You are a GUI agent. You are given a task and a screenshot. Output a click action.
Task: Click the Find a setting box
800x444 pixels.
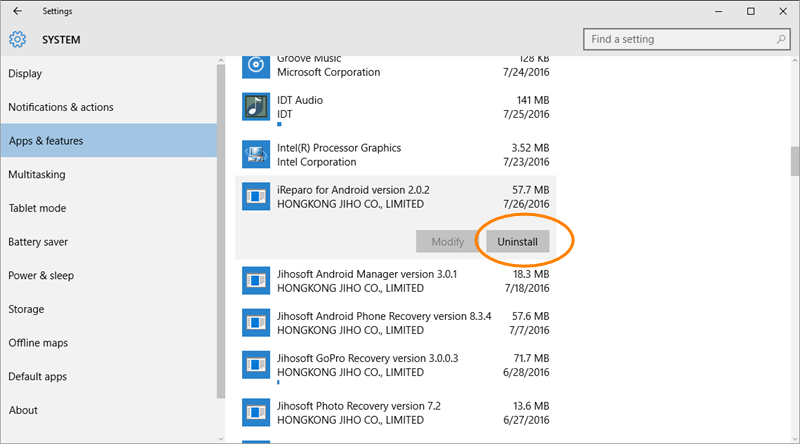point(687,39)
